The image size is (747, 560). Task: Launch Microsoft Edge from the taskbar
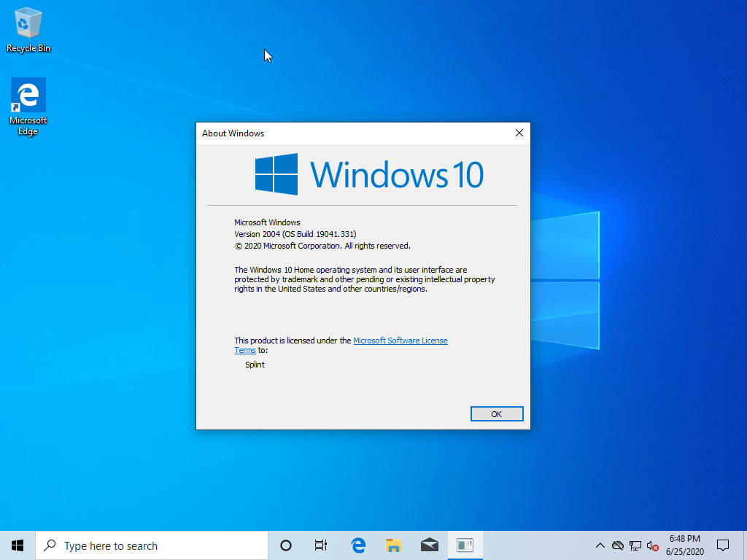[x=357, y=545]
